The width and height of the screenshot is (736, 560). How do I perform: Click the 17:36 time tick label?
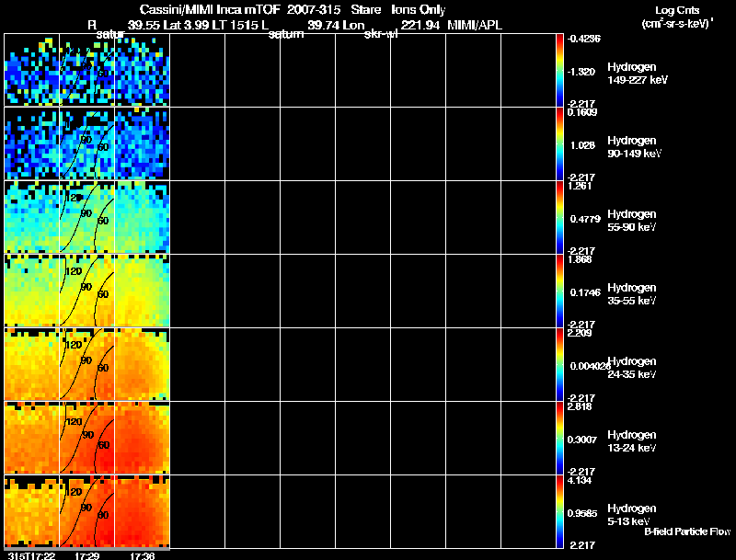pos(142,554)
